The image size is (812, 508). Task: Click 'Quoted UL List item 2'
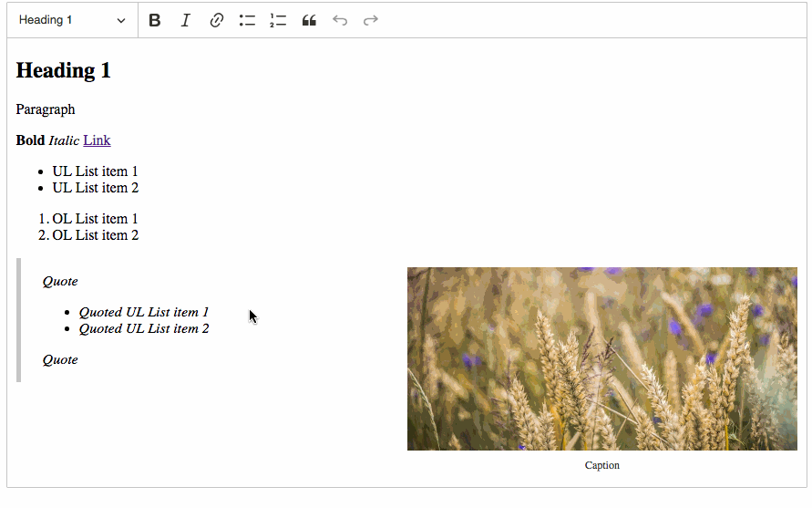click(144, 329)
